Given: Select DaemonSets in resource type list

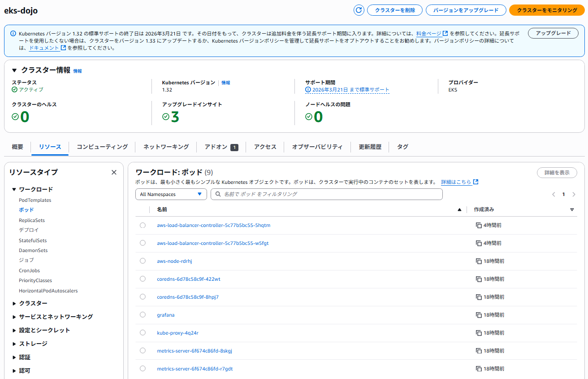Looking at the screenshot, I should (x=33, y=250).
